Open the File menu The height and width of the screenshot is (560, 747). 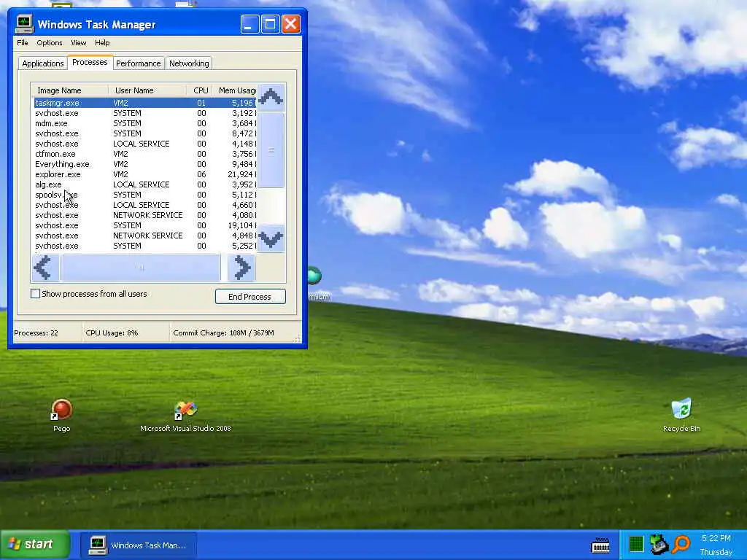pyautogui.click(x=23, y=43)
